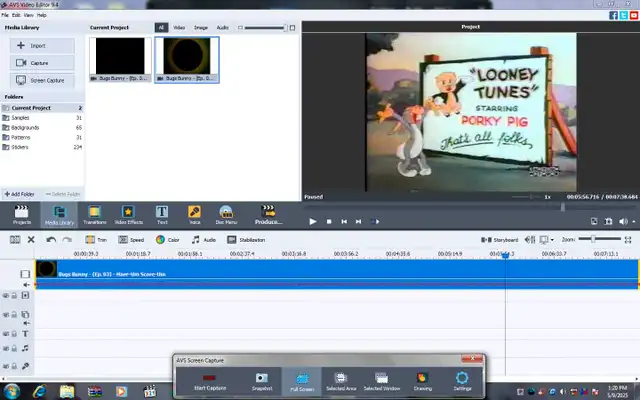Open the Video Effects panel

(x=129, y=215)
